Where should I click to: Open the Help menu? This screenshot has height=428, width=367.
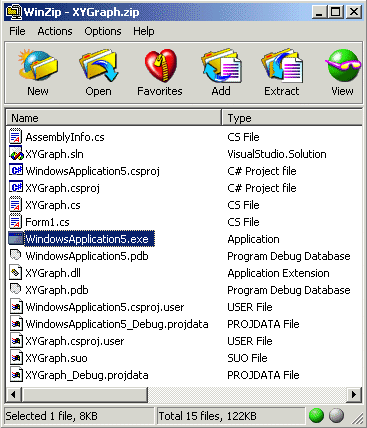click(144, 31)
